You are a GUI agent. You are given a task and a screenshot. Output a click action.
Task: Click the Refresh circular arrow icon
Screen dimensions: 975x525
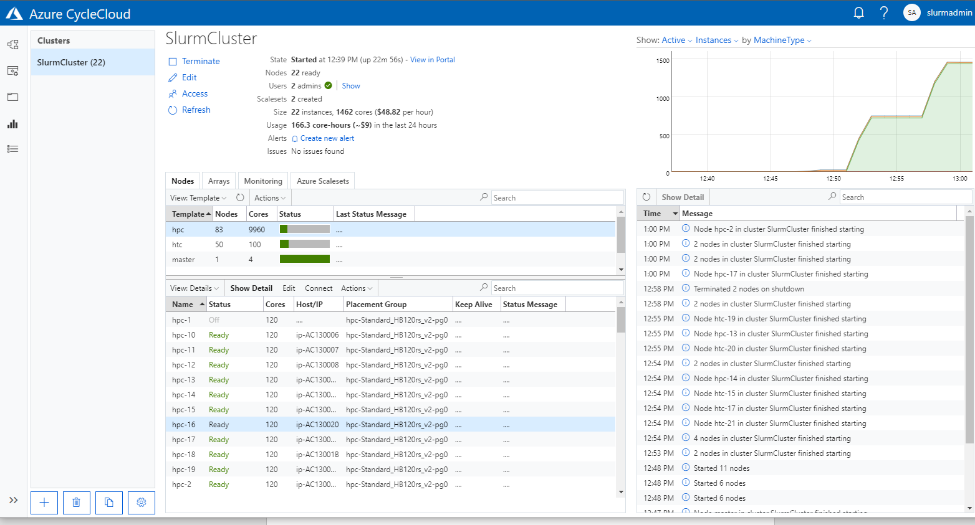(173, 110)
